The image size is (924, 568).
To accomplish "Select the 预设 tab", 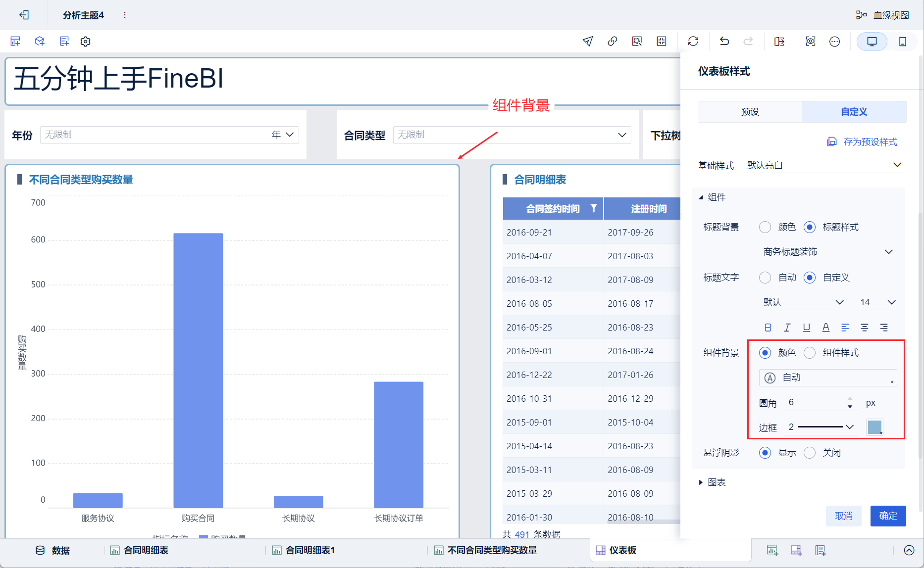I will tap(750, 112).
